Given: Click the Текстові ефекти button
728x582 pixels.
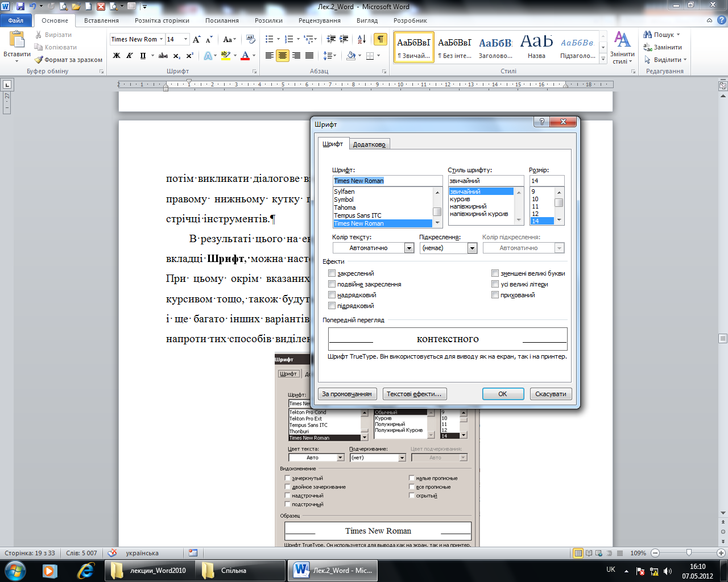Looking at the screenshot, I should pos(414,394).
